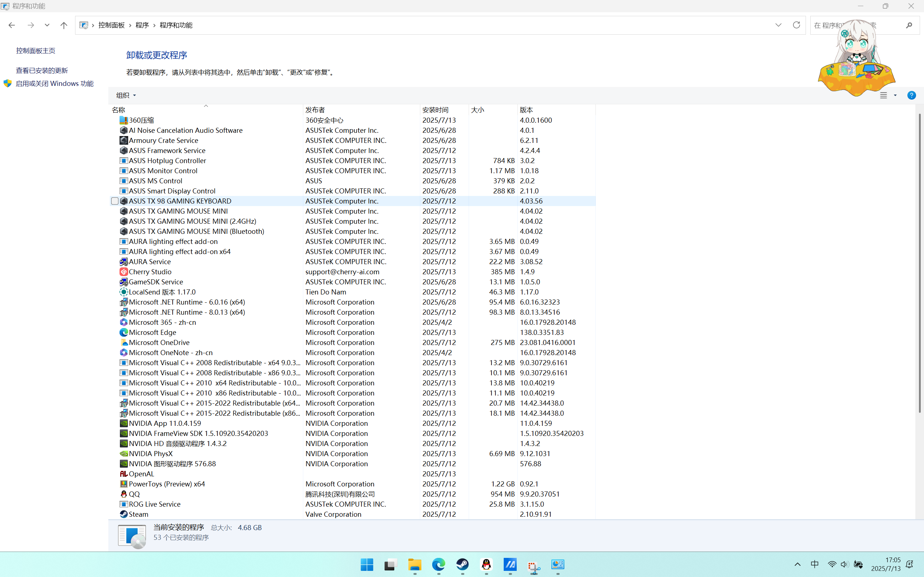
Task: Select GameSDK Service in the list
Action: point(352,282)
